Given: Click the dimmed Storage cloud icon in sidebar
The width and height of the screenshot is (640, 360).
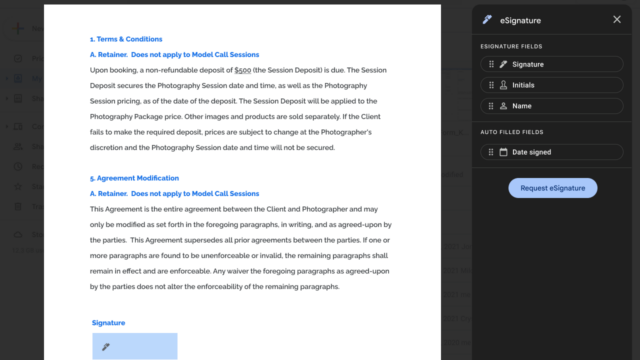Looking at the screenshot, I should [x=18, y=234].
